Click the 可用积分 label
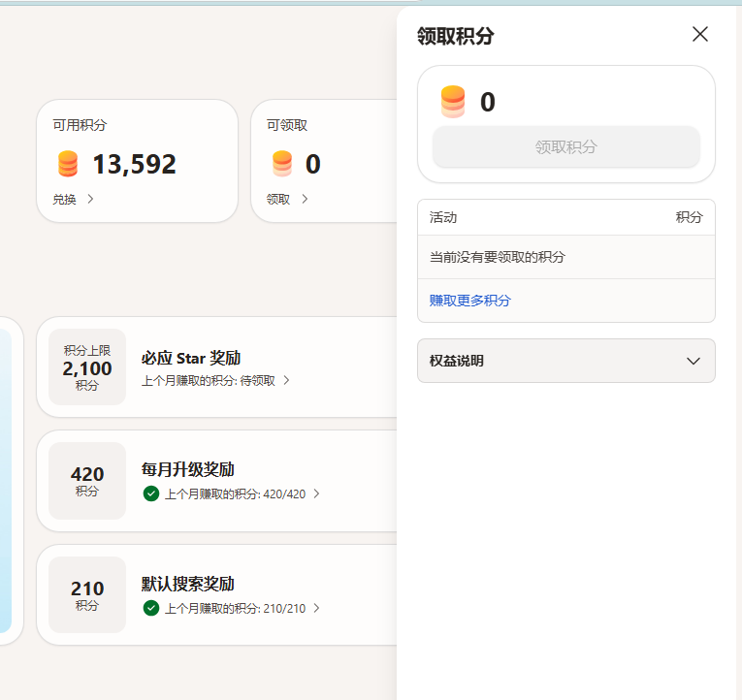 pos(80,125)
